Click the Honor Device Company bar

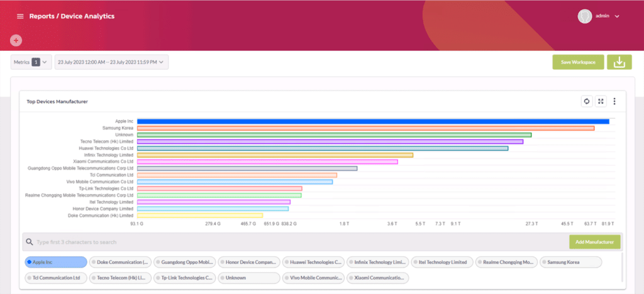pyautogui.click(x=213, y=209)
